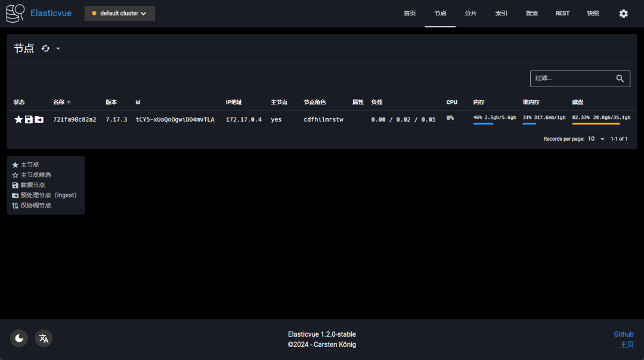Expand the arrow beside reload icon
644x360 pixels.
(58, 48)
